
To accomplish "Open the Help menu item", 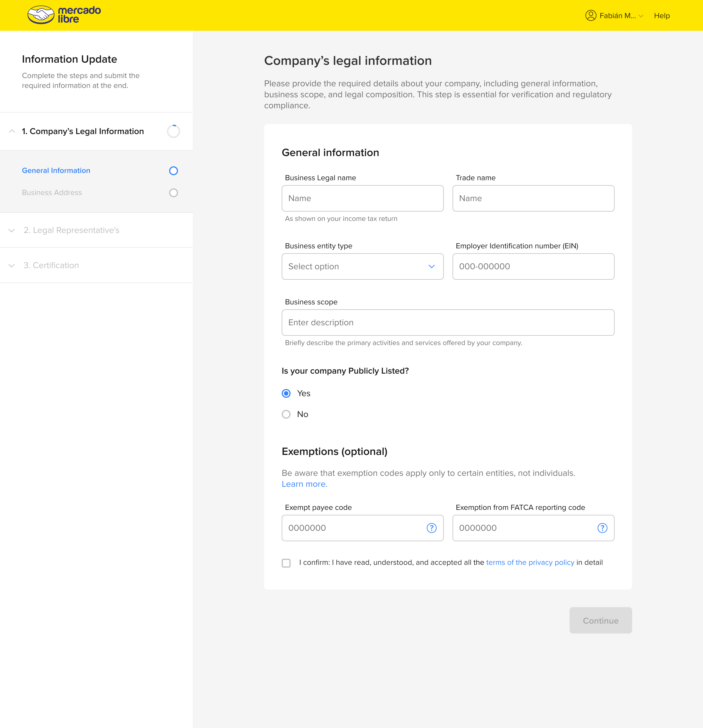I will point(662,16).
